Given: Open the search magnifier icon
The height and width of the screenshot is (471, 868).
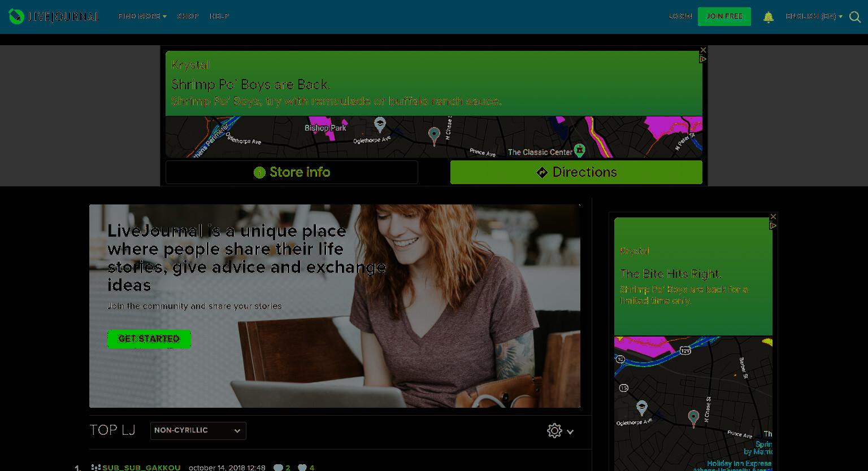Looking at the screenshot, I should click(855, 17).
